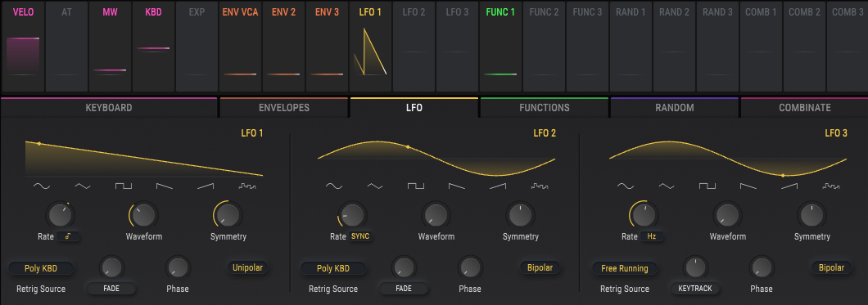Choose square waveform icon in LFO 2
This screenshot has height=305, width=868.
tap(416, 186)
